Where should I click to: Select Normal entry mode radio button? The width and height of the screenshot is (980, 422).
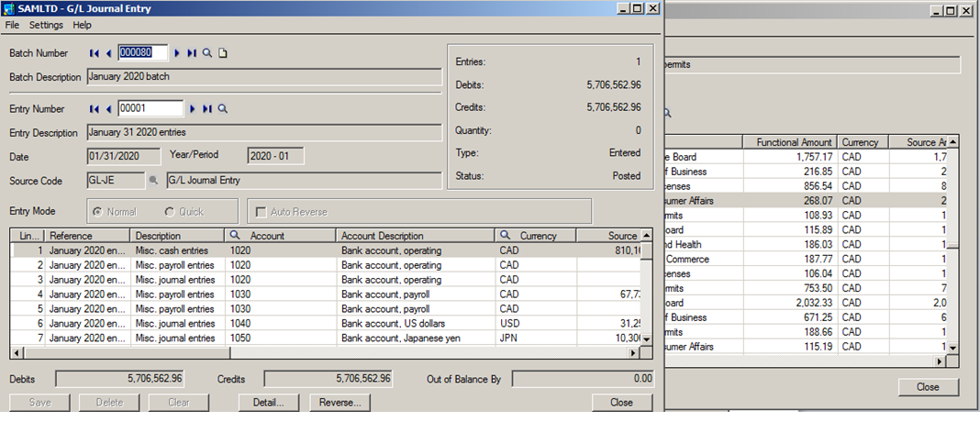pos(98,212)
